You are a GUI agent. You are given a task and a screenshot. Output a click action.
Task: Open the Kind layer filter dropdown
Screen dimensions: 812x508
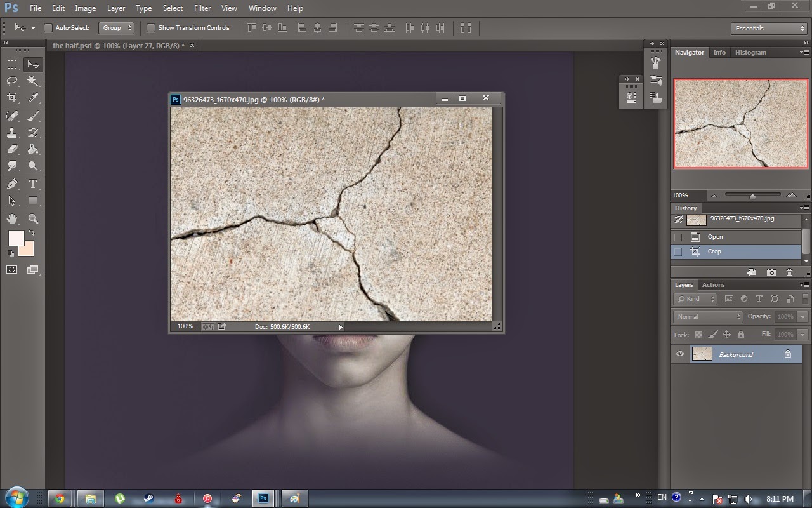(695, 299)
